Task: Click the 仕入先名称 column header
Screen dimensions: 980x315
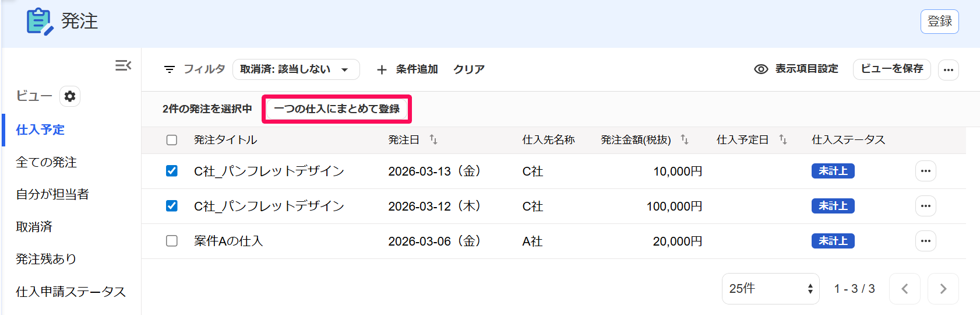Action: pyautogui.click(x=549, y=140)
